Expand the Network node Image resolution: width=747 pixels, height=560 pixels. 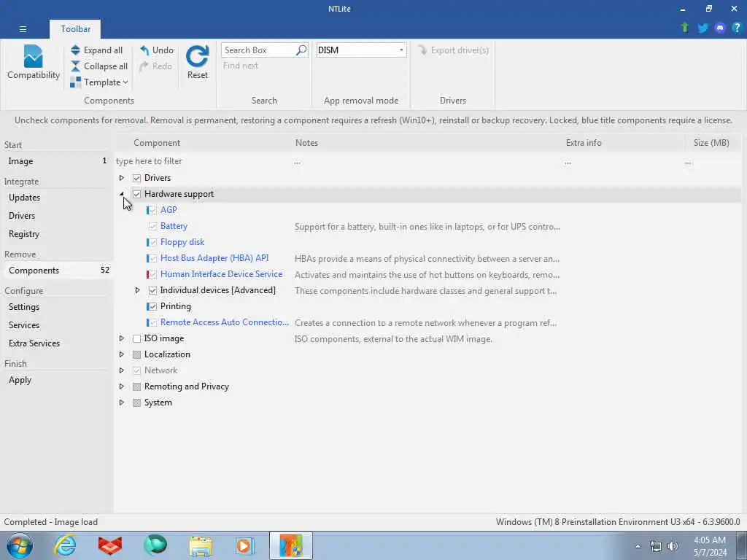click(122, 370)
